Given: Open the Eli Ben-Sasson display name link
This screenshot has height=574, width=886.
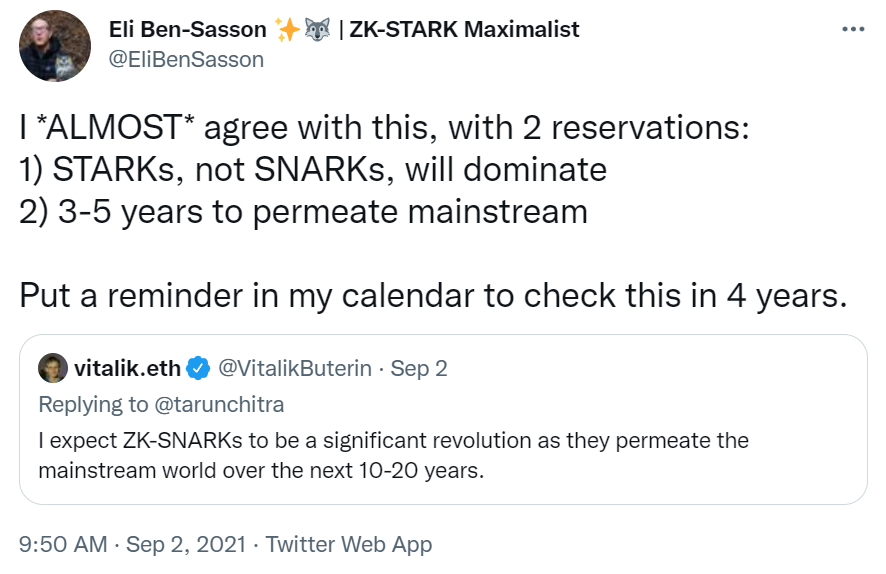Looking at the screenshot, I should click(x=189, y=30).
